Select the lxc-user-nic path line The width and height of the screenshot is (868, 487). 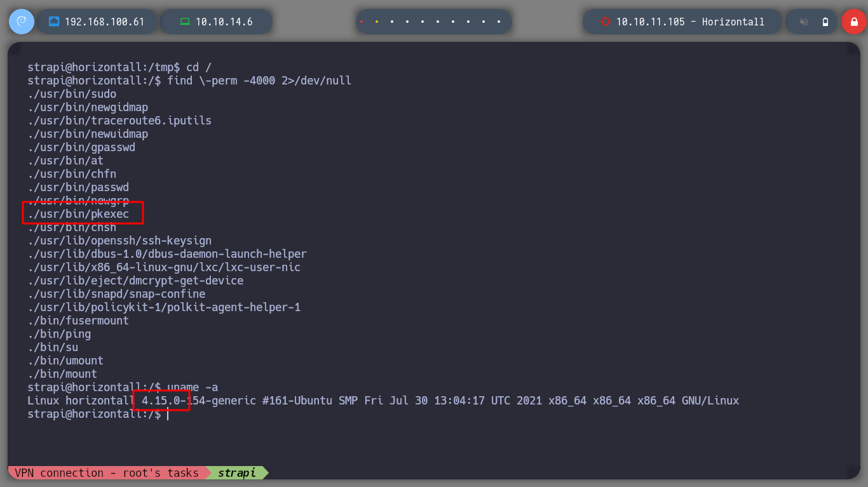pos(164,267)
